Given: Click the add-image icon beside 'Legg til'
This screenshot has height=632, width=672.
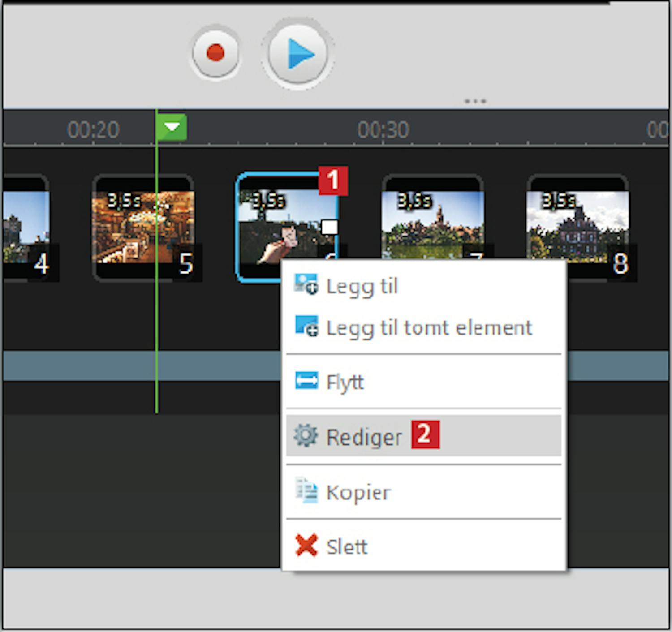Looking at the screenshot, I should click(306, 285).
